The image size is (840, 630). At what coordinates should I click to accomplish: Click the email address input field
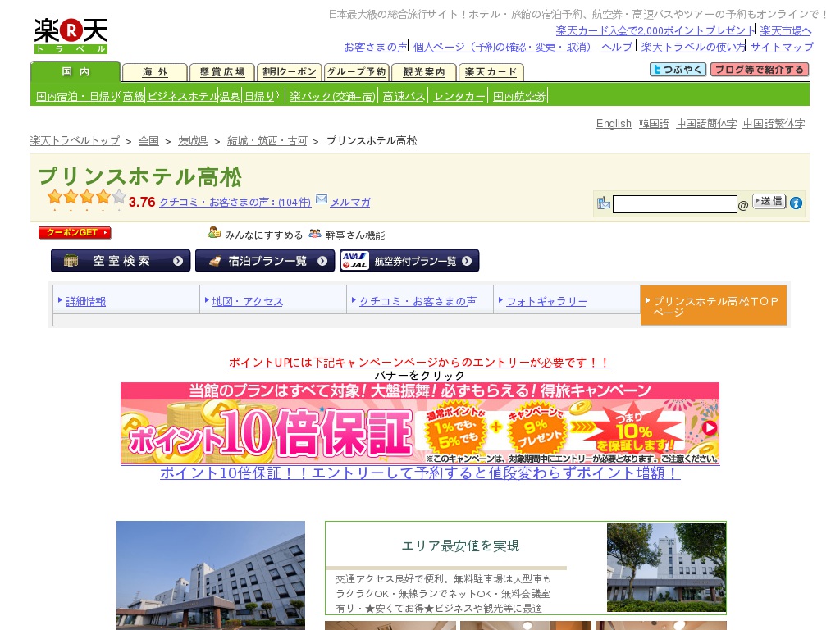point(674,204)
